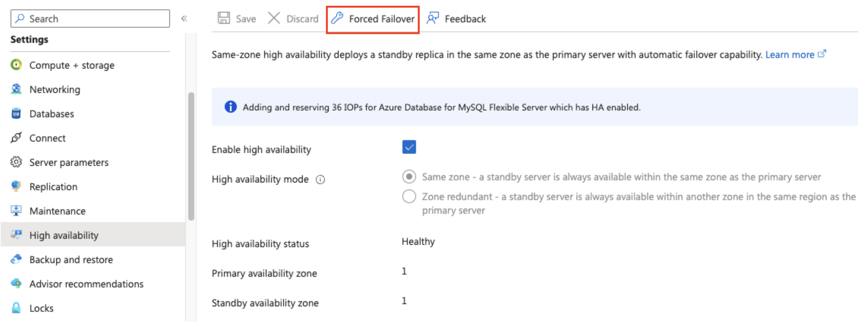Viewport: 868px width, 327px height.
Task: Click the Compute + storage icon
Action: point(16,65)
